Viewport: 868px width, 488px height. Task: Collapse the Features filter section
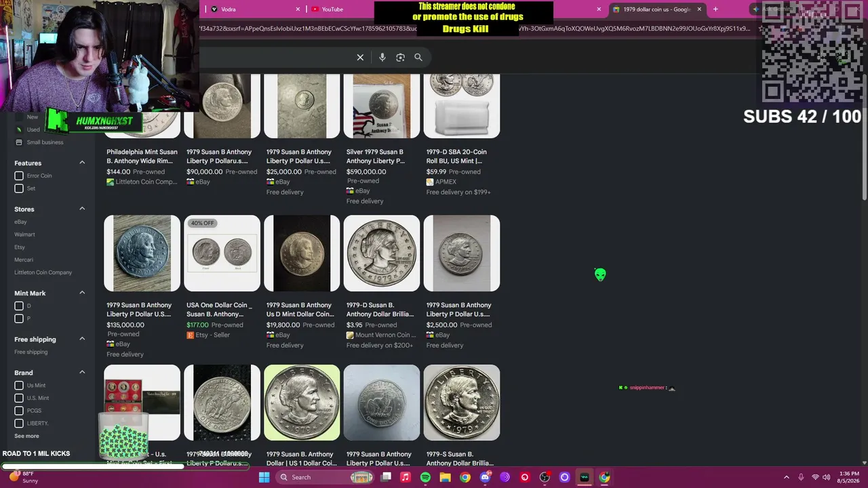tap(82, 163)
